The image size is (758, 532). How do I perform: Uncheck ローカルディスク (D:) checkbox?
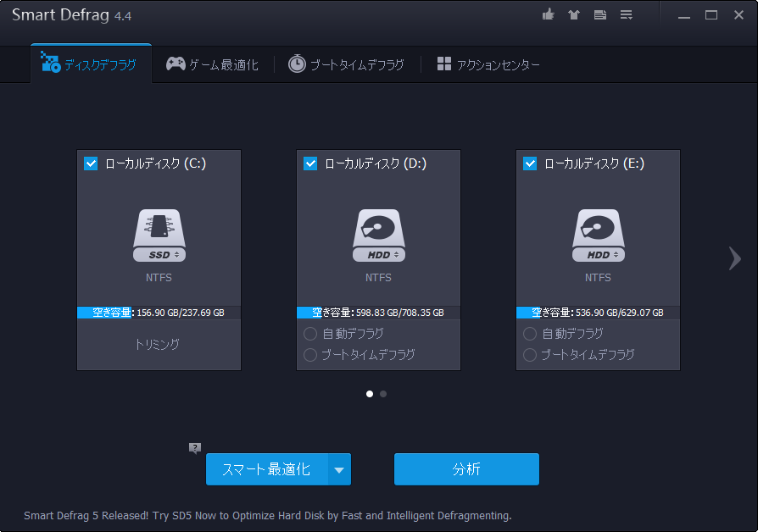[x=310, y=163]
